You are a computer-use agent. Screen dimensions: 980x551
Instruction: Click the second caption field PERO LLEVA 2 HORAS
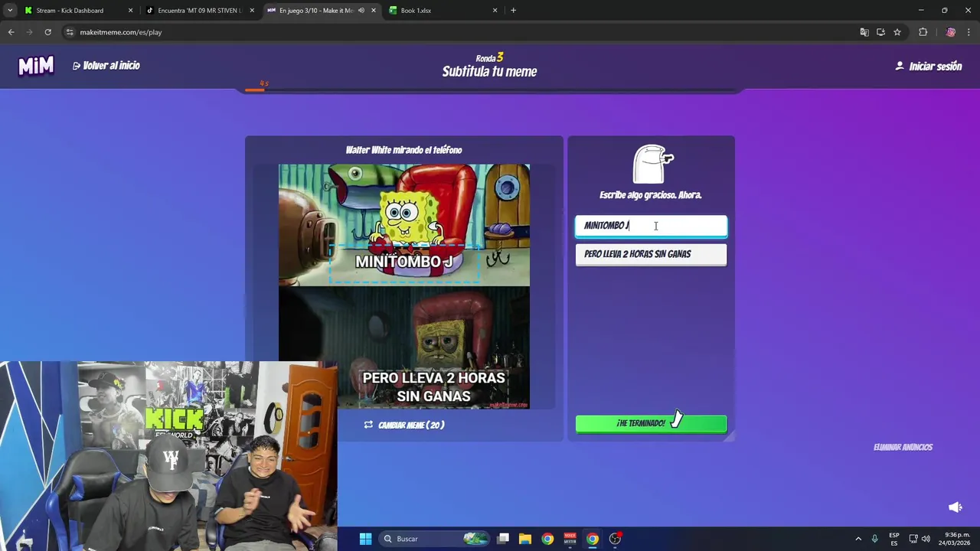click(651, 254)
